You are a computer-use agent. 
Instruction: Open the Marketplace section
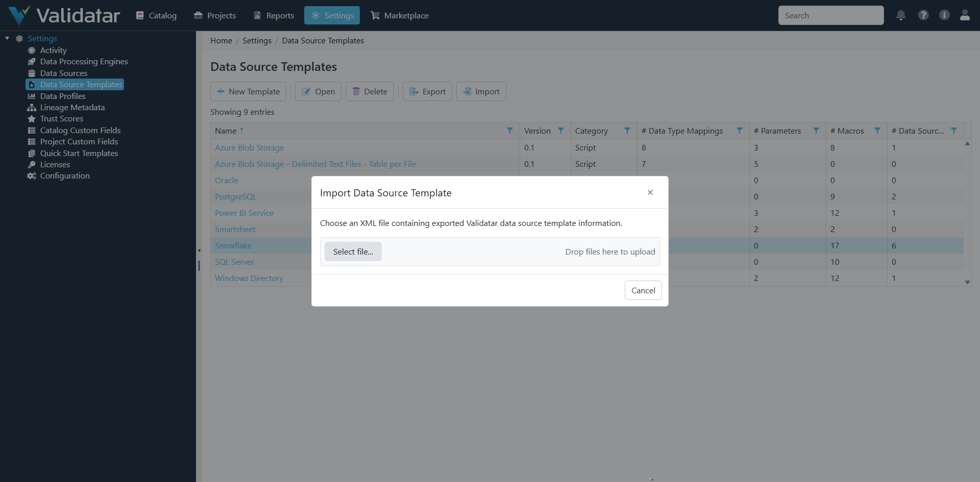click(x=400, y=15)
